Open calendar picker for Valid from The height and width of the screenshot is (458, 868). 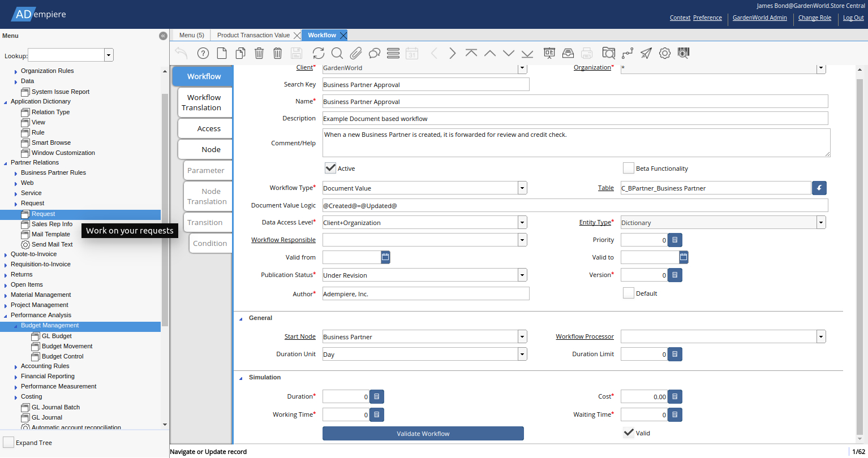(x=385, y=257)
